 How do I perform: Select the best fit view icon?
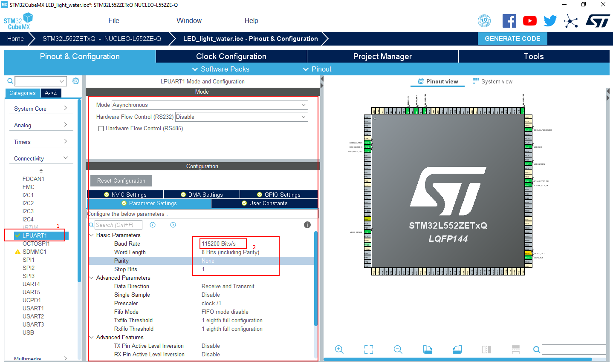click(368, 349)
